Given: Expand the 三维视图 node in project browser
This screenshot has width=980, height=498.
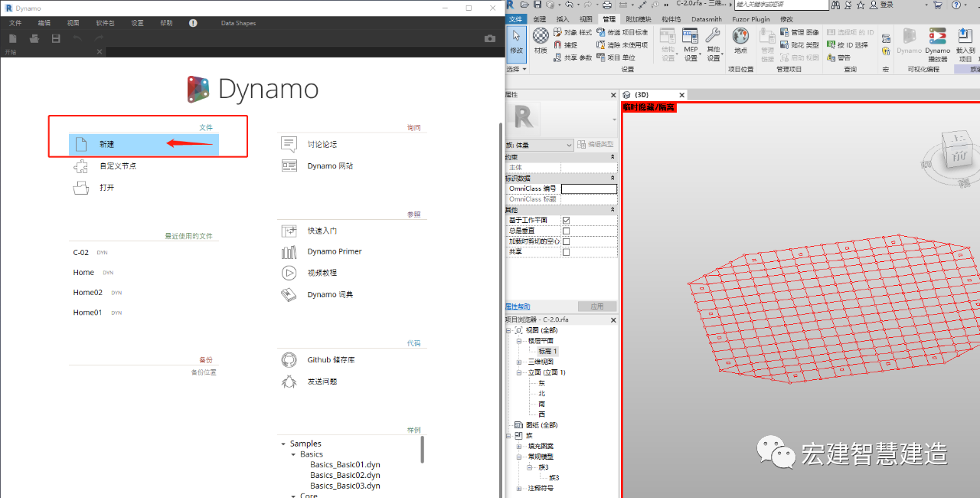Looking at the screenshot, I should point(519,362).
